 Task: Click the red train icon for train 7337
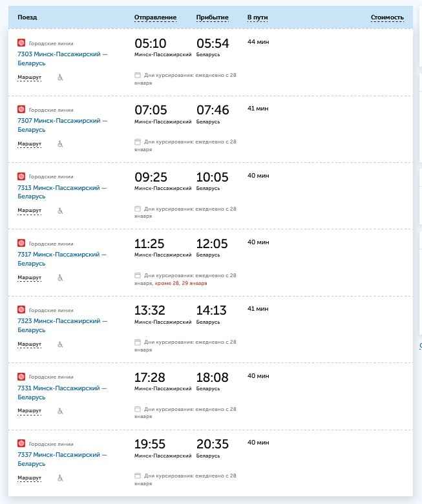click(x=21, y=443)
